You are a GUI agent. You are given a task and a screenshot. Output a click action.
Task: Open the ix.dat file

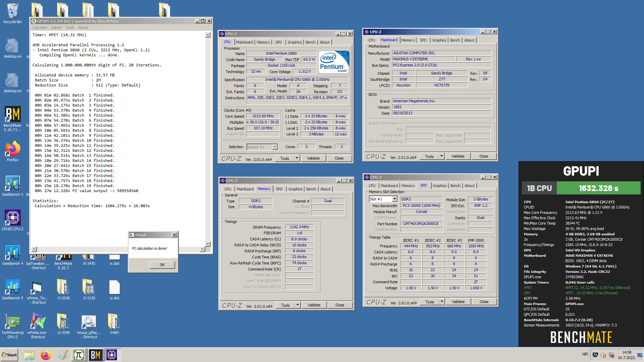pos(114,261)
